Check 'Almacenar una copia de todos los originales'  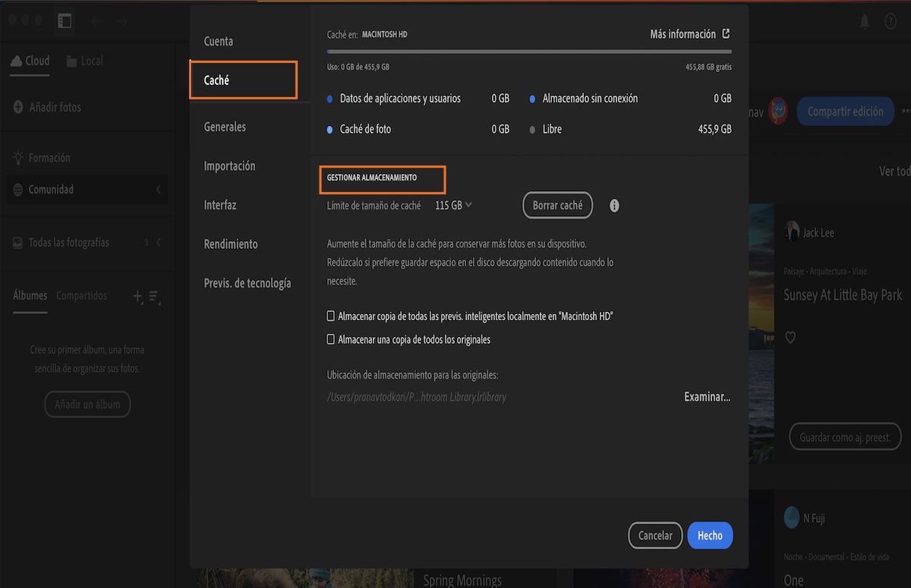tap(331, 339)
